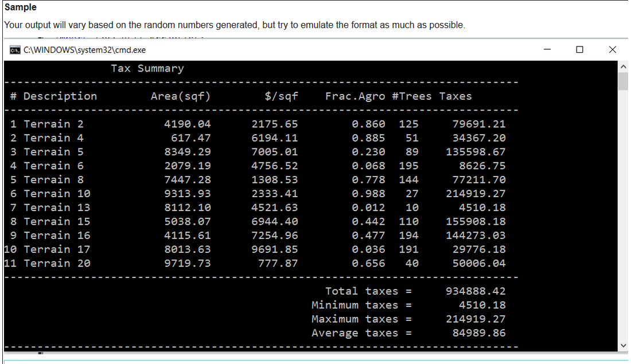Click area value 4190.04
The image size is (631, 364).
click(x=188, y=124)
